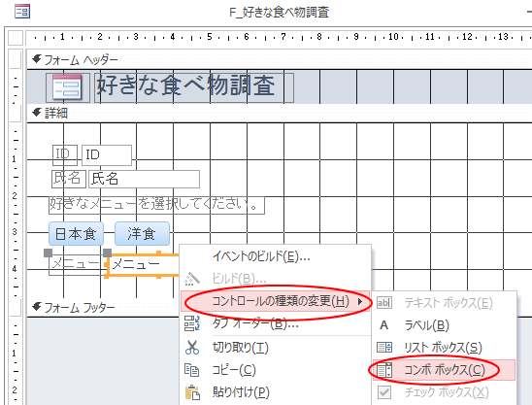Click the Combo Box icon in submenu
The height and width of the screenshot is (405, 532).
point(384,370)
